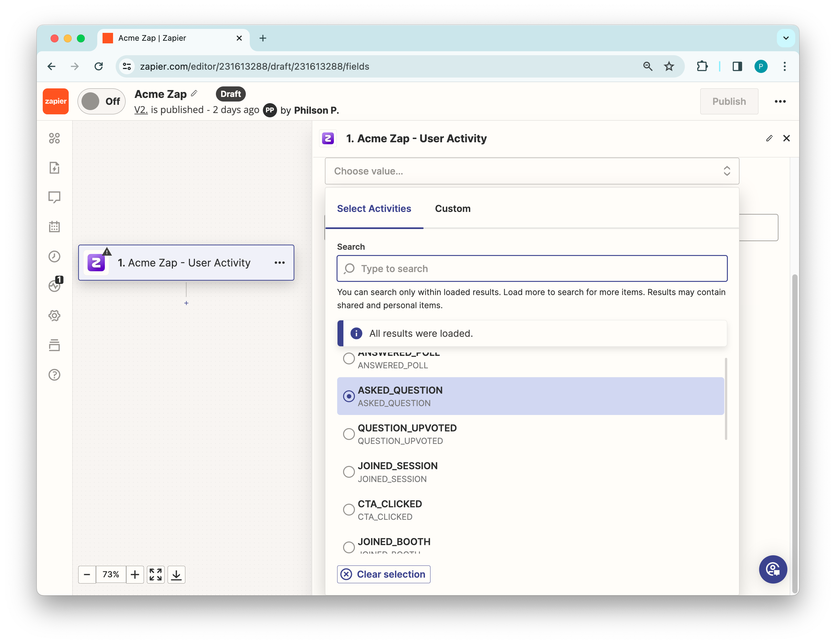Click into the Type to search field
836x644 pixels.
click(x=532, y=269)
